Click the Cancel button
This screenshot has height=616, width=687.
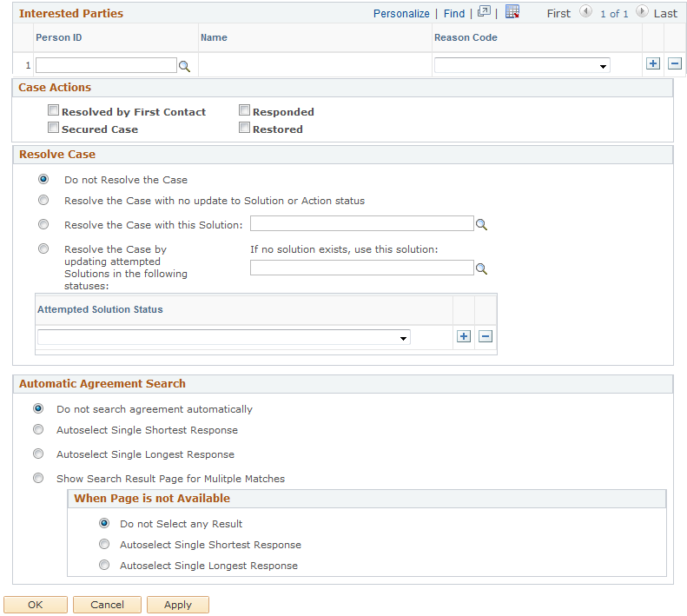click(108, 605)
